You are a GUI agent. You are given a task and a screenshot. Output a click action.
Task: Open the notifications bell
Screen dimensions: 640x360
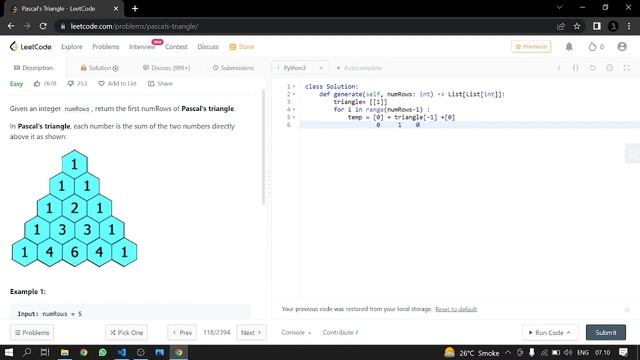tap(569, 47)
